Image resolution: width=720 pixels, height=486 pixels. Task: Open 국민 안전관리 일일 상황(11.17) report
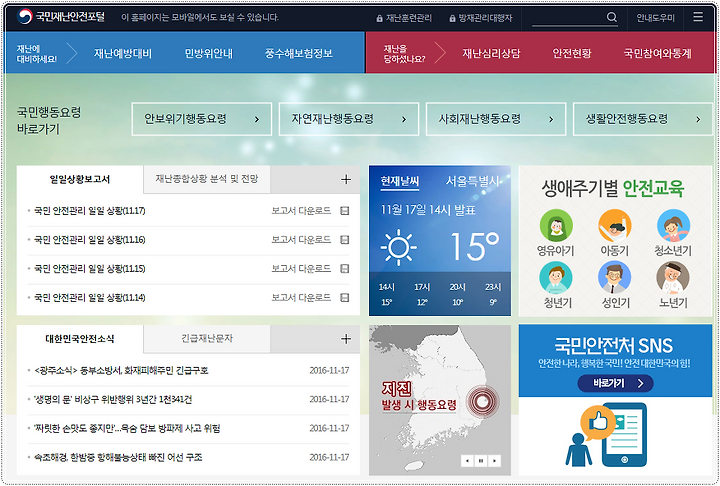coord(90,211)
